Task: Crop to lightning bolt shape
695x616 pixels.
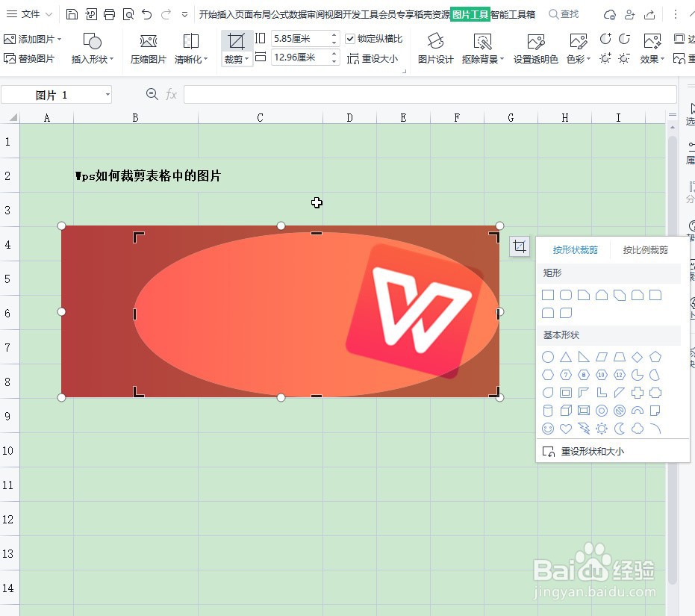Action: (x=584, y=429)
